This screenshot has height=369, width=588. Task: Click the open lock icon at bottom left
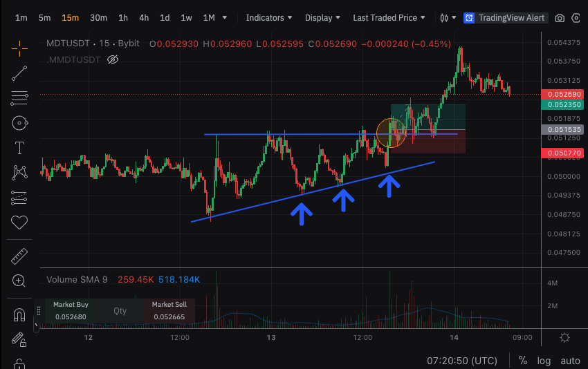pos(19,363)
